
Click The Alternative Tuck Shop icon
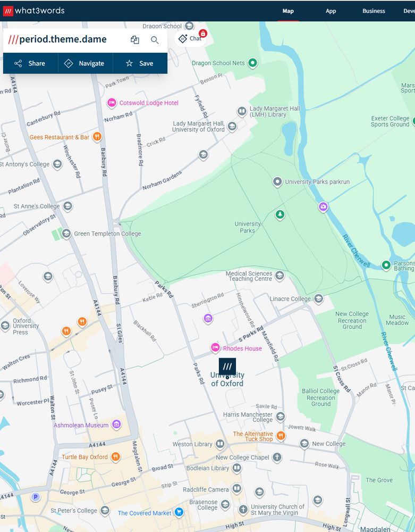(x=281, y=435)
